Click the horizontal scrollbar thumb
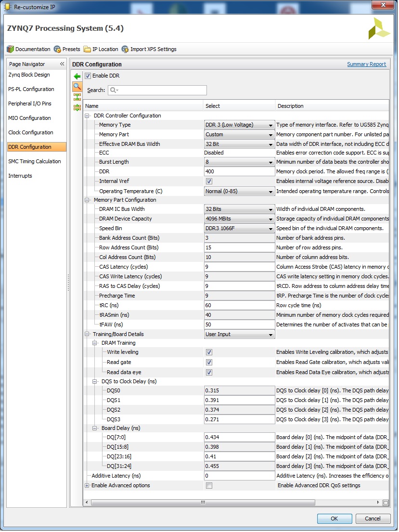 (x=202, y=503)
